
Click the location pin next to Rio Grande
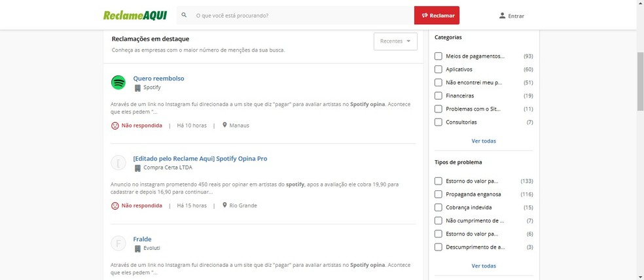click(224, 205)
